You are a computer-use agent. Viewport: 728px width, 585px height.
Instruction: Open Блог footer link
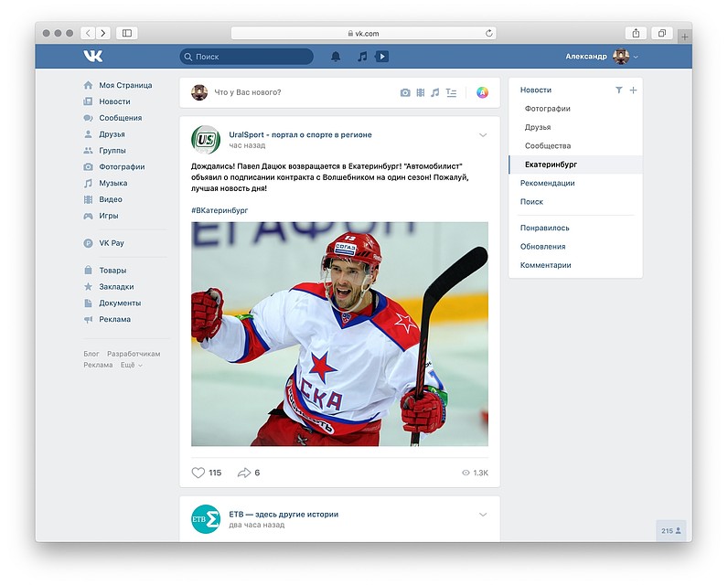tap(91, 354)
